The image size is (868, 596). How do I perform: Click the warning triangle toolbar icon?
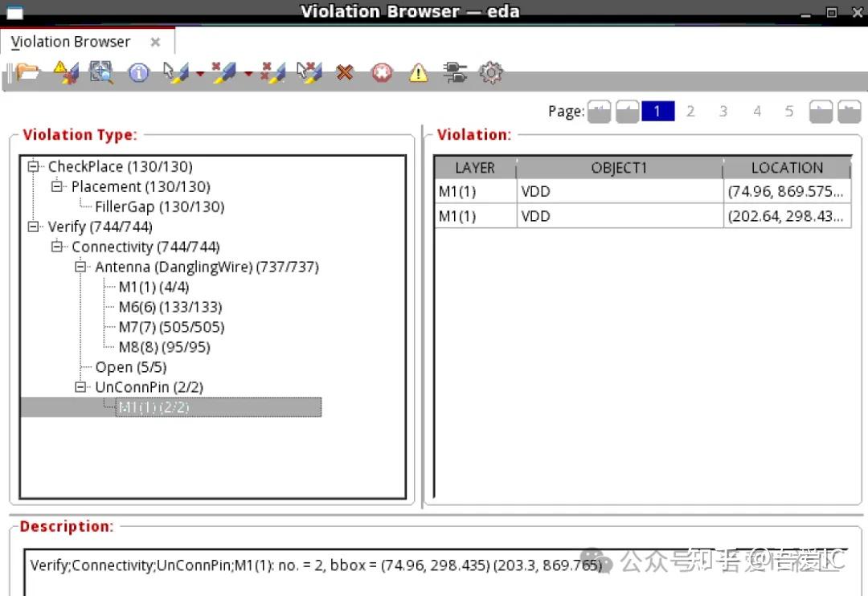pyautogui.click(x=417, y=72)
